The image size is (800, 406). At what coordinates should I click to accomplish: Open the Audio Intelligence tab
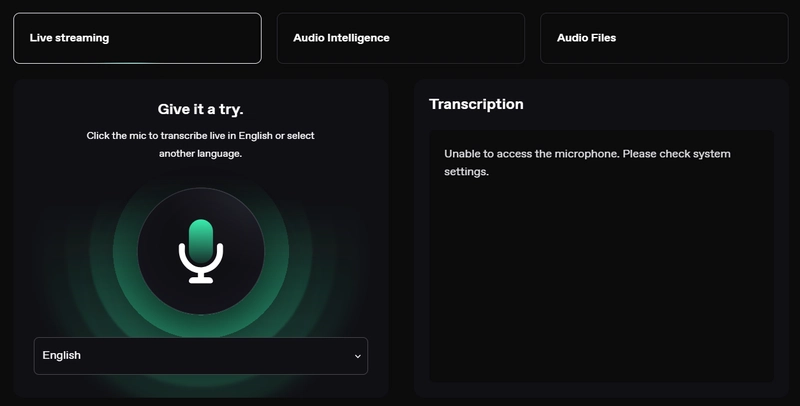click(x=400, y=38)
